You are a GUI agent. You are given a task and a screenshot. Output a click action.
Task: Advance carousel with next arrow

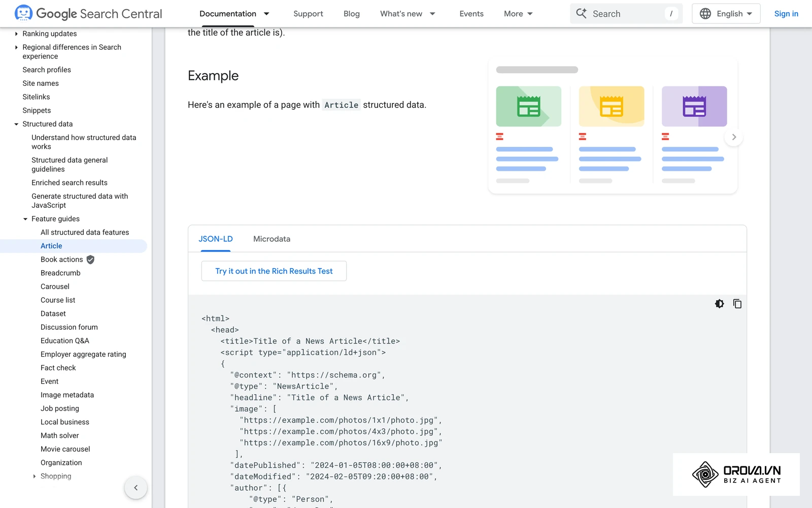point(734,137)
